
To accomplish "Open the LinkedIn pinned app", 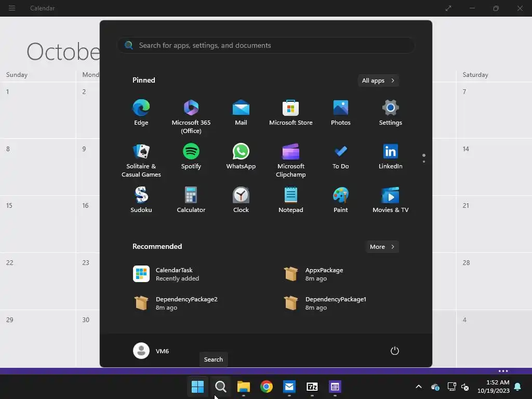I will tap(391, 156).
